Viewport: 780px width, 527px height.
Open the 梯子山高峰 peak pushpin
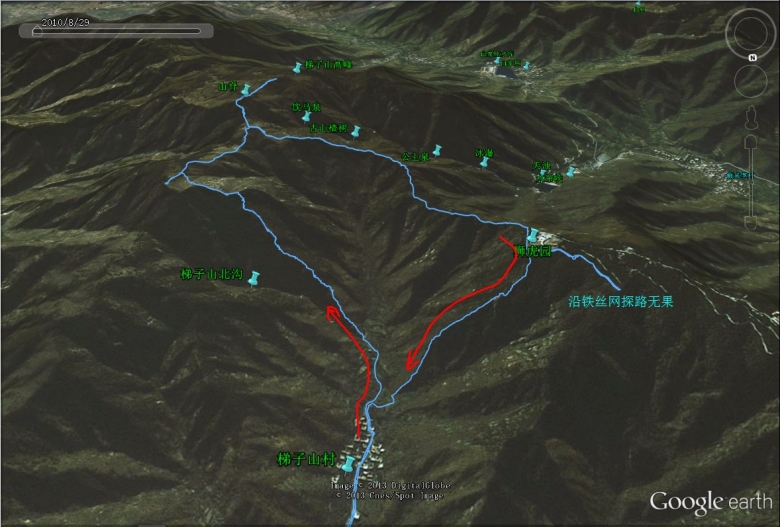click(x=297, y=68)
